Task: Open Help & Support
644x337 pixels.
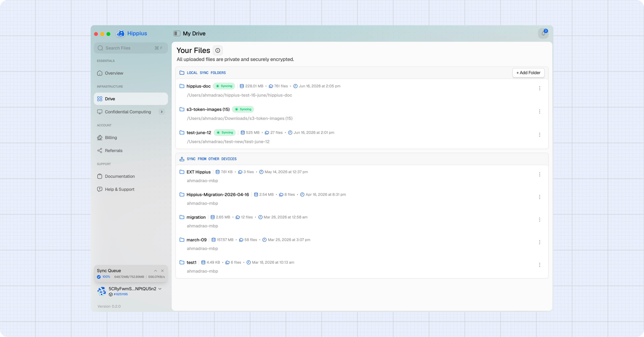Action: 131,189
